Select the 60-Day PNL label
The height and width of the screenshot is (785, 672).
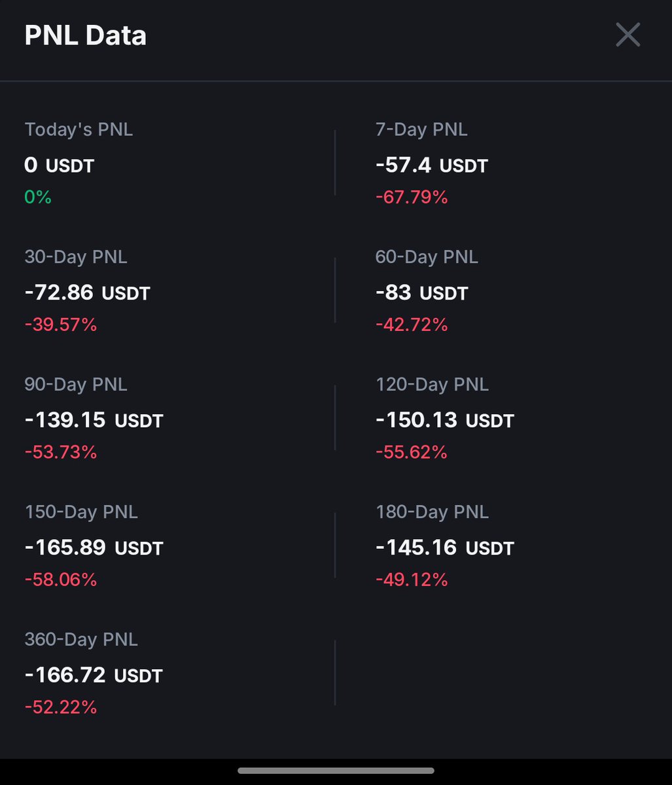click(427, 257)
